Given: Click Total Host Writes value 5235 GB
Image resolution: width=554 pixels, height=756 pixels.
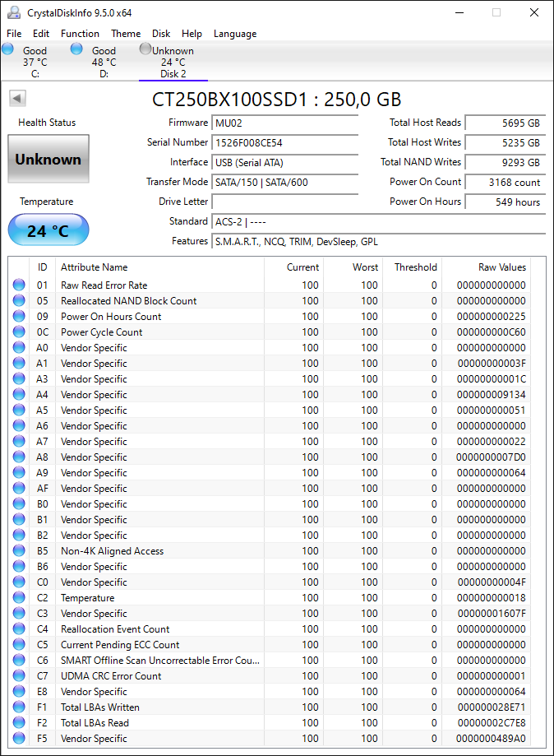Looking at the screenshot, I should (506, 142).
